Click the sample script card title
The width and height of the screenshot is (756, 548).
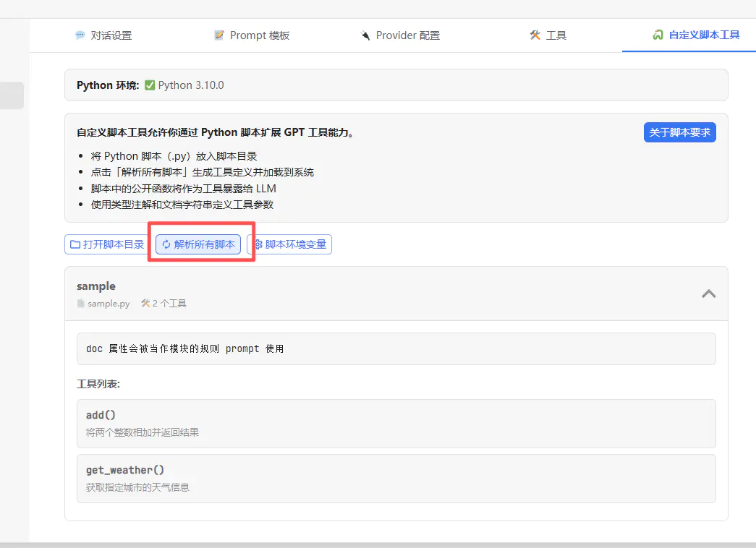(96, 286)
